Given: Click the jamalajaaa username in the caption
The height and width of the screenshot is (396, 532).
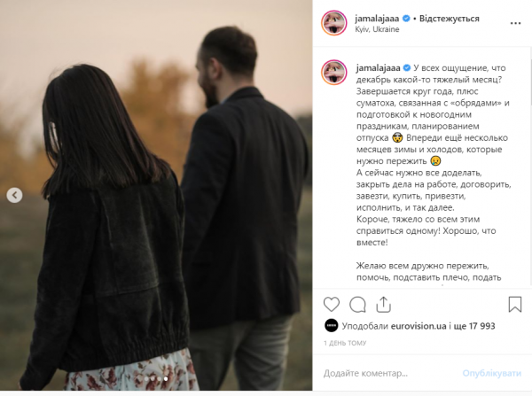Looking at the screenshot, I should pos(378,68).
